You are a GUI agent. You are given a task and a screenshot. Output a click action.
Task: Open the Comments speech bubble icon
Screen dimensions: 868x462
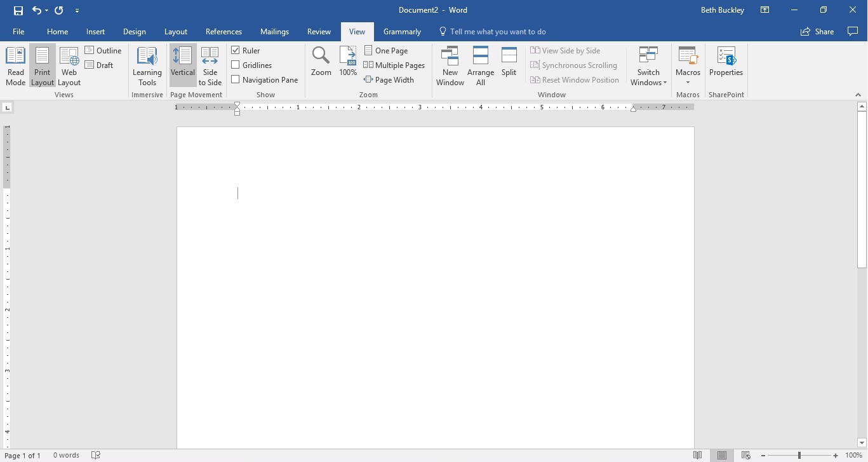click(853, 31)
